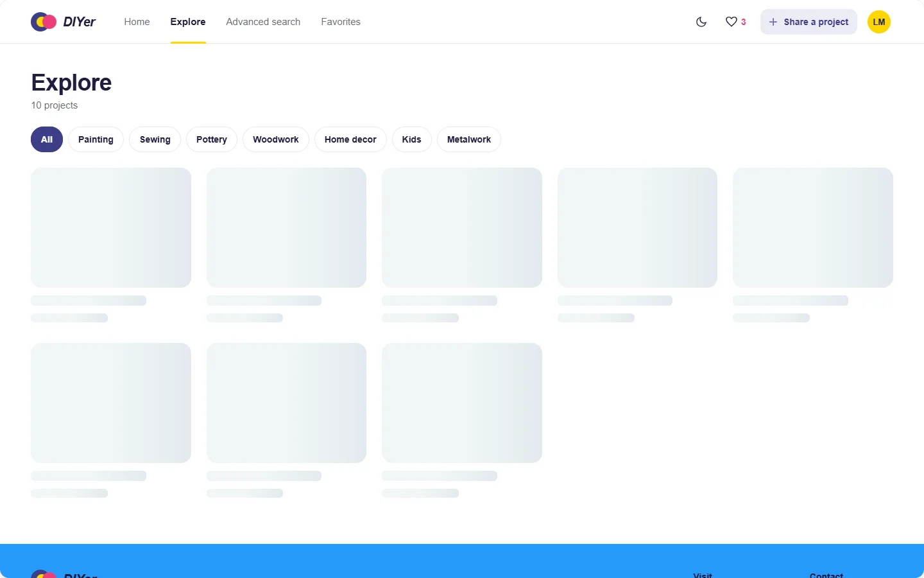Select the All category filter
Viewport: 924px width, 578px height.
[47, 139]
